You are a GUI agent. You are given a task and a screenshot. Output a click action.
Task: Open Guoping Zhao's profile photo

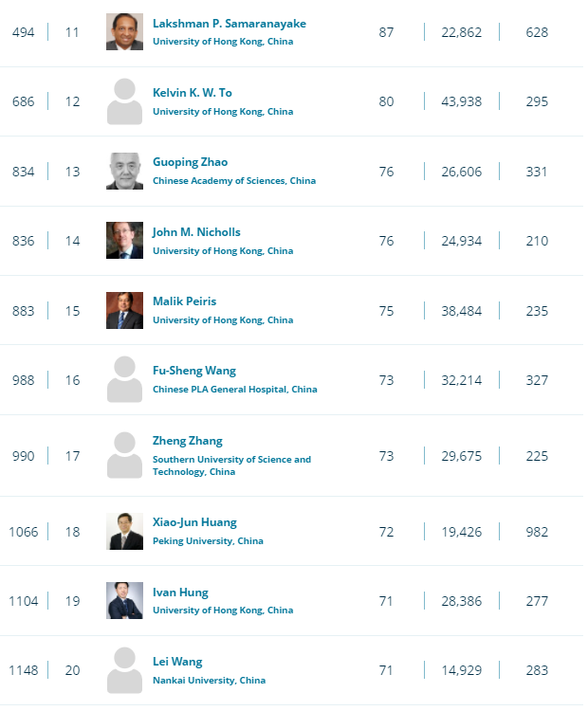(124, 171)
